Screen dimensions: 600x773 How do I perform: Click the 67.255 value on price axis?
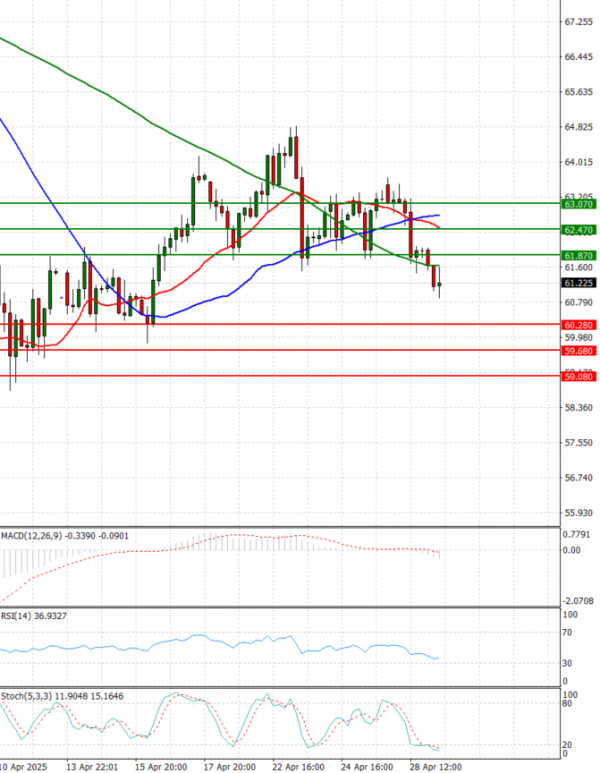click(579, 21)
